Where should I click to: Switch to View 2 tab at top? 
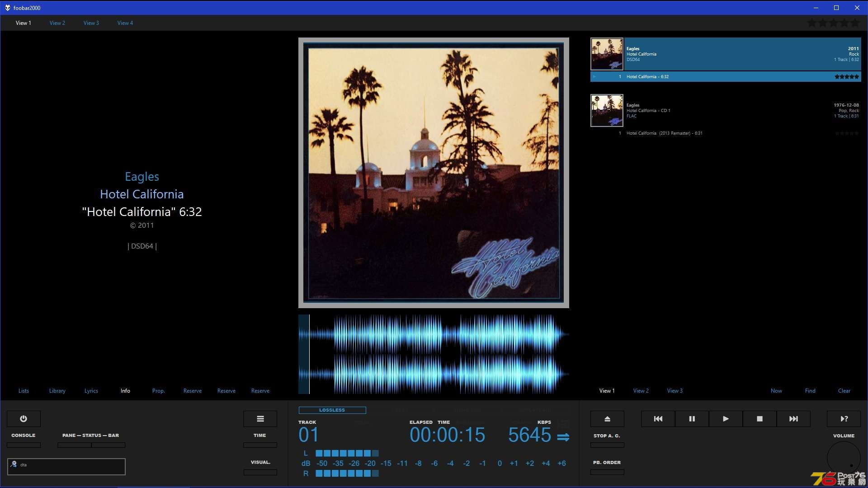tap(57, 23)
